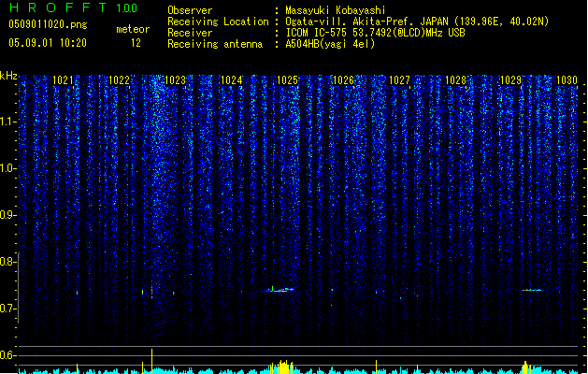Screen dimensions: 588x374
Task: Select the filename 0509011020.png
Action: (x=48, y=24)
